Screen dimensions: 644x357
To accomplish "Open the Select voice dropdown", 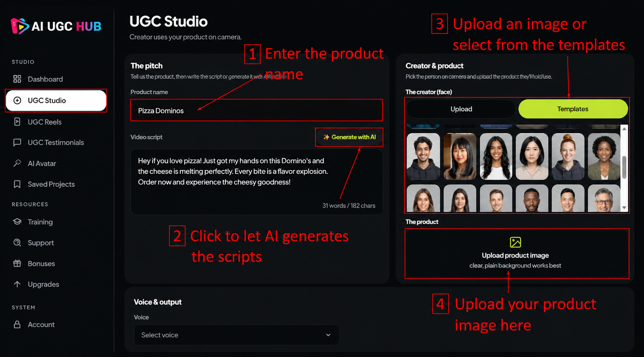I will point(237,335).
